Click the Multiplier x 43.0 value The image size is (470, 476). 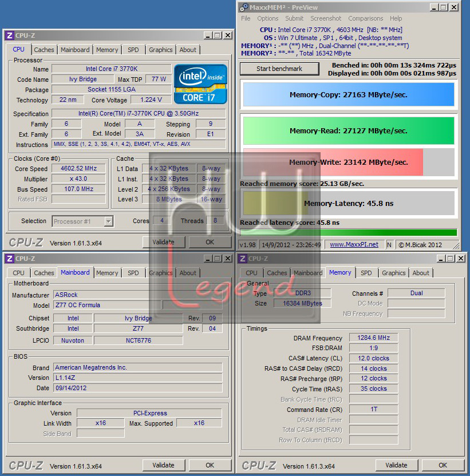[x=78, y=179]
